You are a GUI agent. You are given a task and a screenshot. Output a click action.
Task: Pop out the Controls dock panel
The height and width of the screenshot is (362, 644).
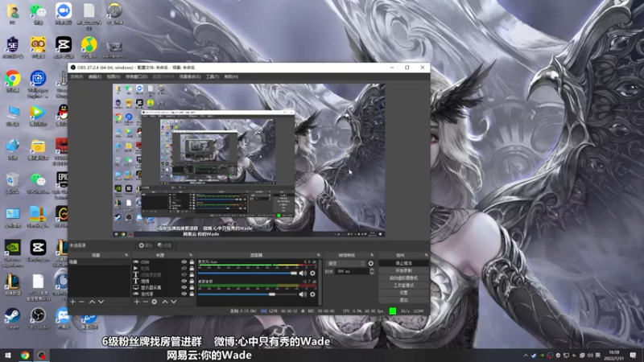point(426,255)
